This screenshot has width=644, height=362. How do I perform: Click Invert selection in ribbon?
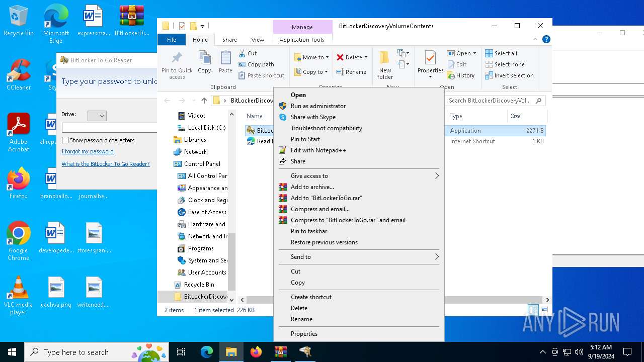[x=509, y=75]
